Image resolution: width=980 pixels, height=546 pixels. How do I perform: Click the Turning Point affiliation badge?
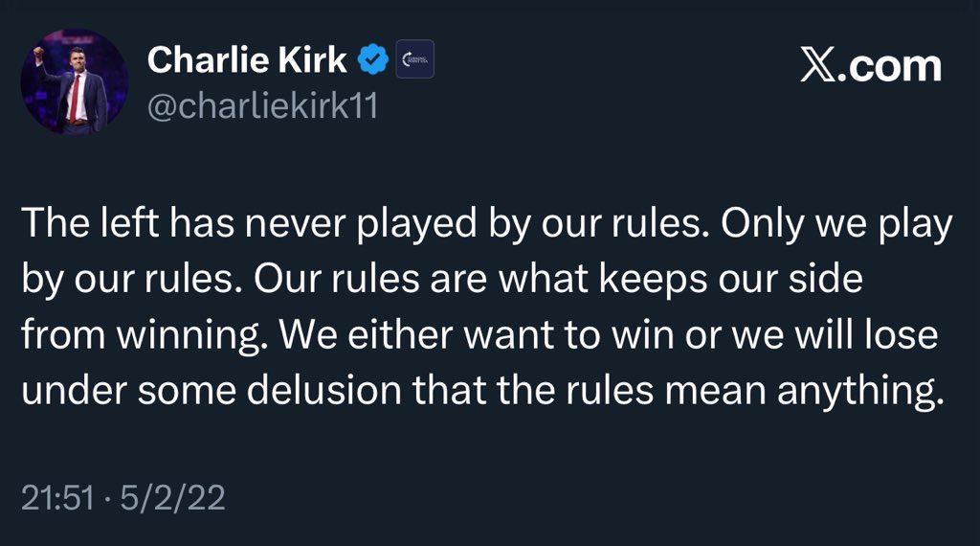click(x=414, y=59)
